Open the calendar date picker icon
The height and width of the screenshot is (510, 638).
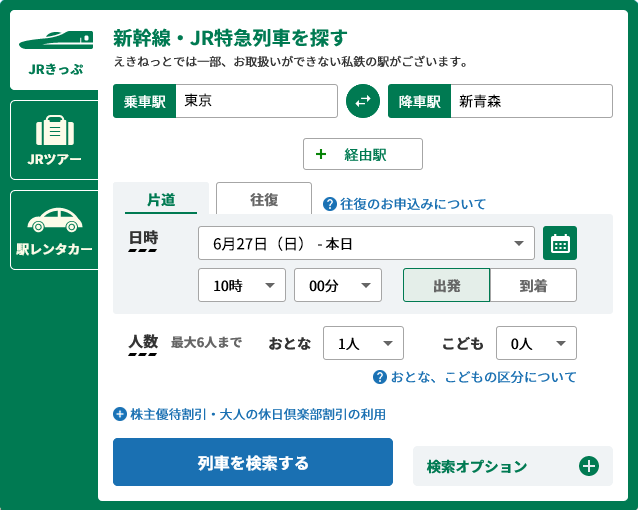pyautogui.click(x=559, y=243)
